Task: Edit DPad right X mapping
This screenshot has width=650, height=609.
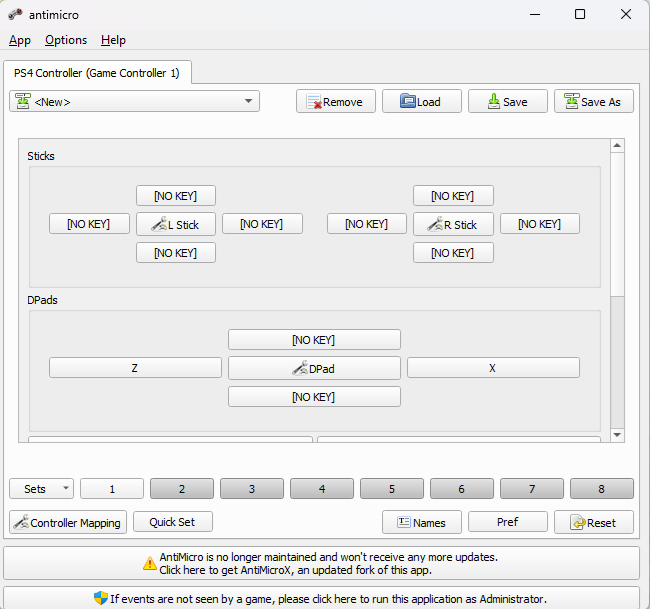Action: [493, 368]
